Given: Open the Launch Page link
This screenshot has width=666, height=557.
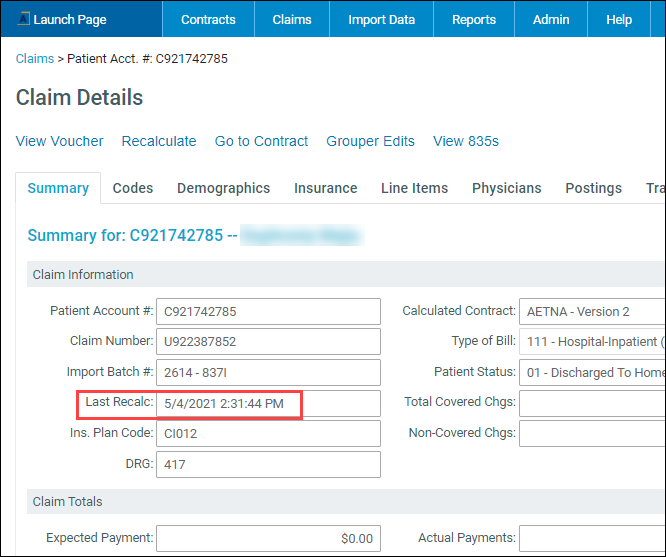Looking at the screenshot, I should pos(70,20).
